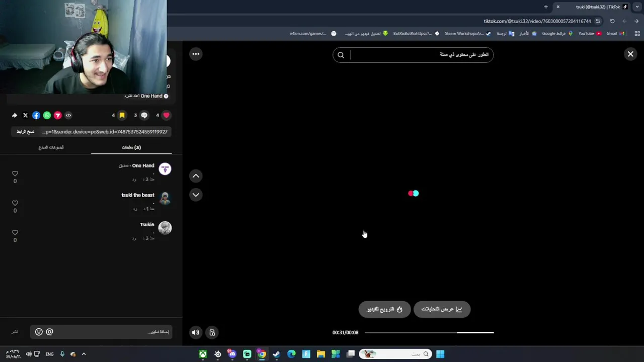This screenshot has height=362, width=644.
Task: Go forward using the left arrow button
Action: [624, 21]
